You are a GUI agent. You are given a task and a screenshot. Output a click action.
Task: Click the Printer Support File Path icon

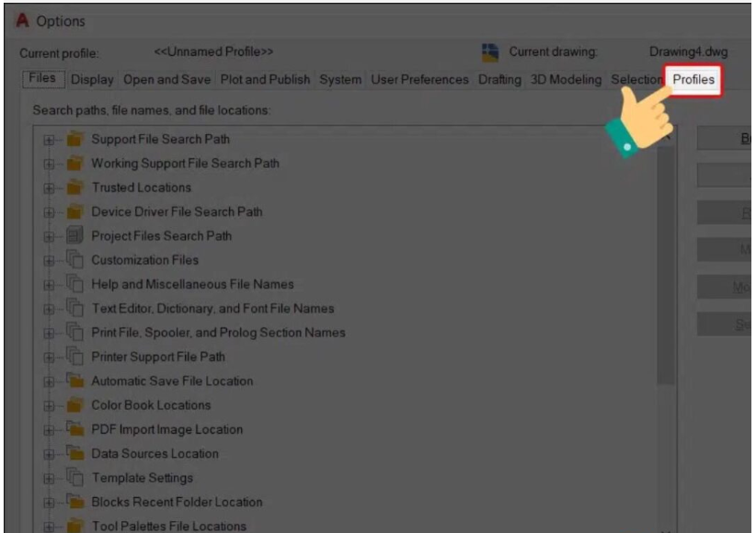tap(74, 357)
